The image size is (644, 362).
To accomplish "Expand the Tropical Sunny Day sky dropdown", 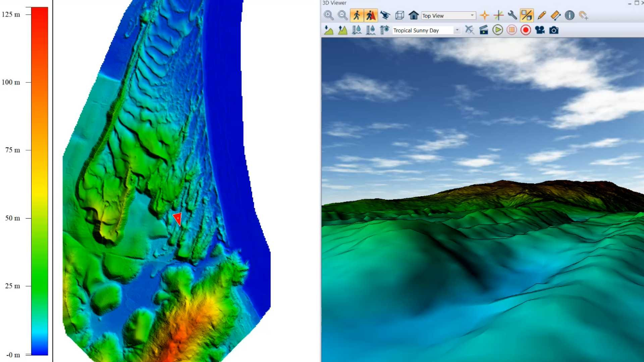I will tap(457, 30).
